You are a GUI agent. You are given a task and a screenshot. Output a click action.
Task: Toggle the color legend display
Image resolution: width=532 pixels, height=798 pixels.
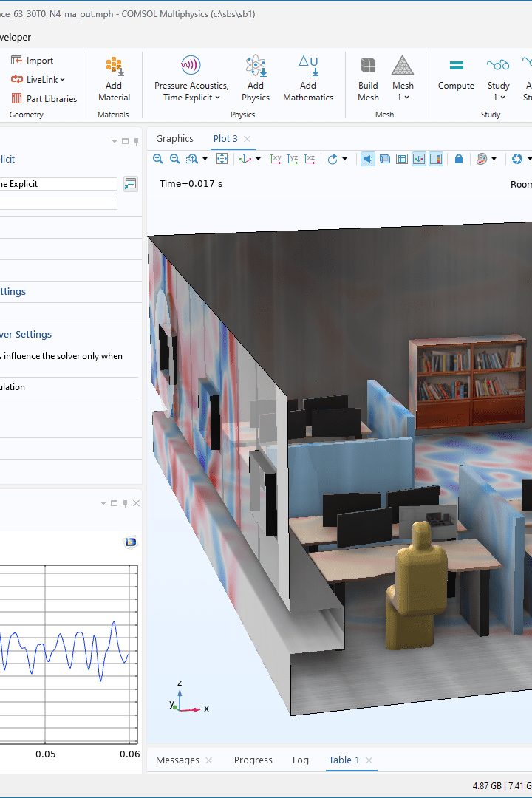(436, 159)
